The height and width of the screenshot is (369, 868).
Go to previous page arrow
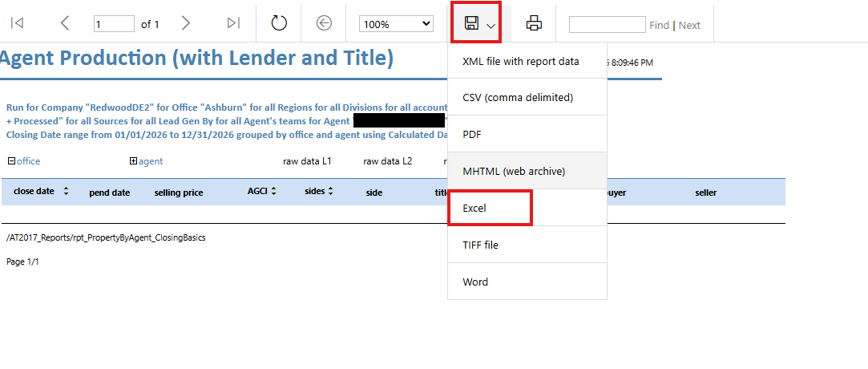pos(65,23)
